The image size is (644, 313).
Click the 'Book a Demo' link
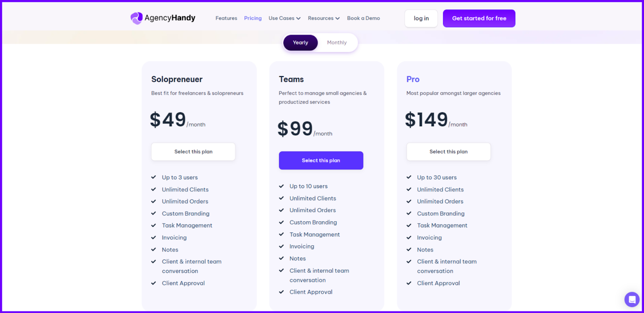click(x=363, y=18)
